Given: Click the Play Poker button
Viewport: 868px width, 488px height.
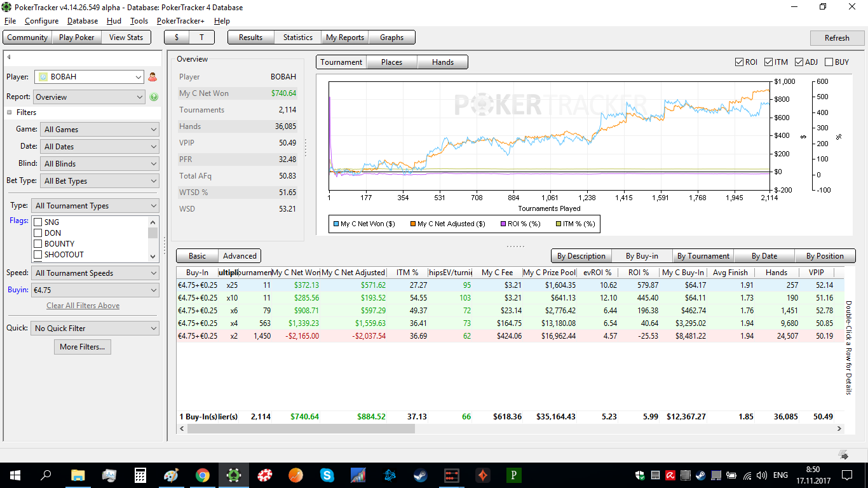Looking at the screenshot, I should (76, 37).
